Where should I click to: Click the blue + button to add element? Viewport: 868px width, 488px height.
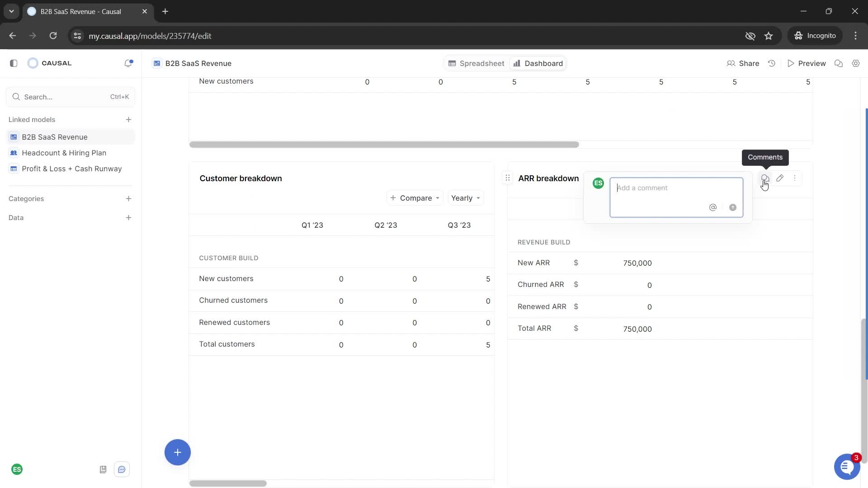click(177, 453)
